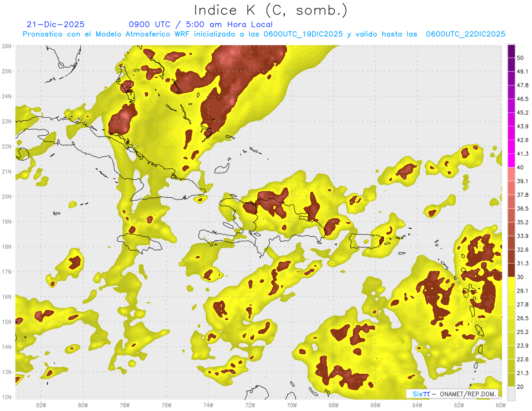Click the 74W longitude axis label

tap(208, 405)
